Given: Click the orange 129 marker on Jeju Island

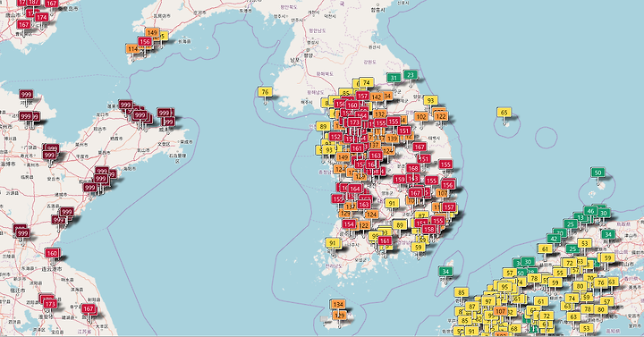Looking at the screenshot, I should (340, 316).
